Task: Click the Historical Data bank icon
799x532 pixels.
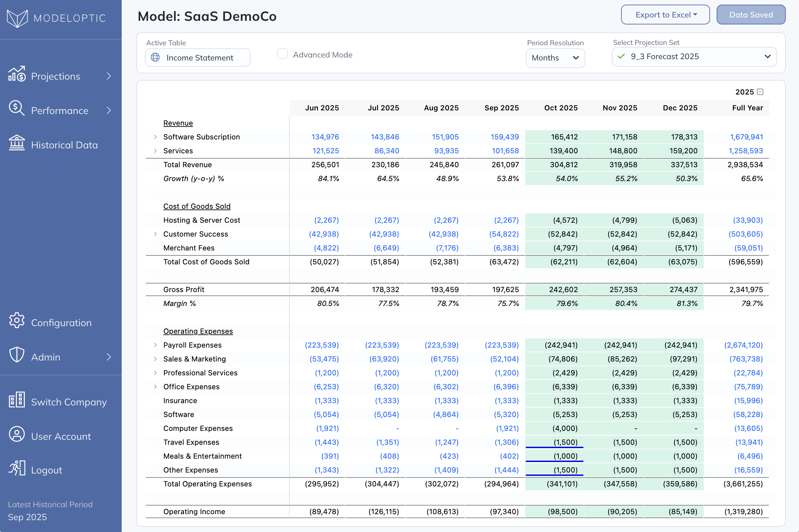Action: (x=17, y=143)
